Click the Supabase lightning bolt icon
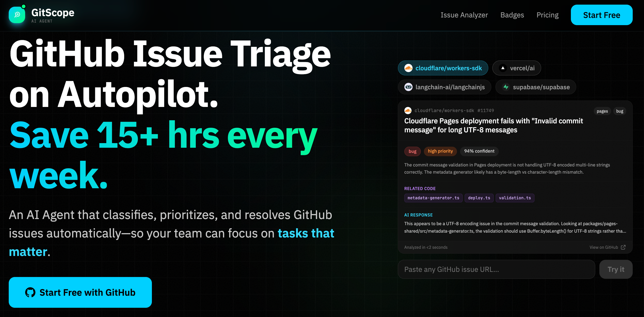This screenshot has width=644, height=317. point(506,87)
